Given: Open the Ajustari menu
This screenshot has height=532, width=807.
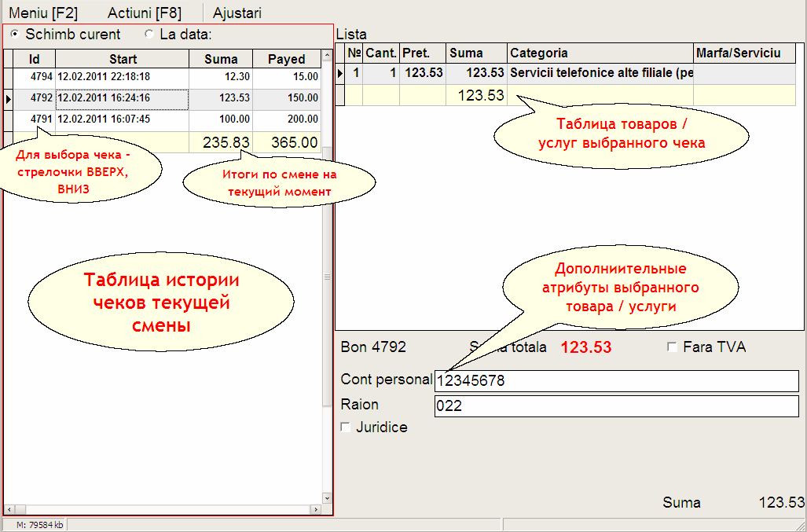Looking at the screenshot, I should click(x=237, y=13).
